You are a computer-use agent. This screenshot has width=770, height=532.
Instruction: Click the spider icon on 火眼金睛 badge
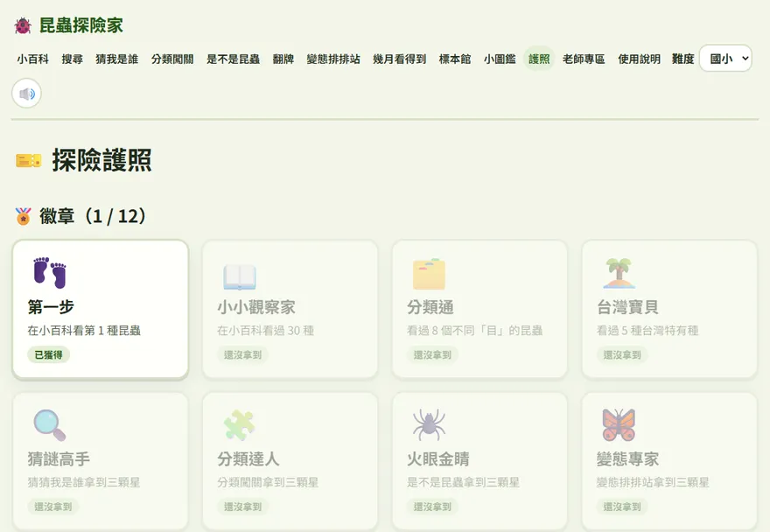click(x=429, y=424)
